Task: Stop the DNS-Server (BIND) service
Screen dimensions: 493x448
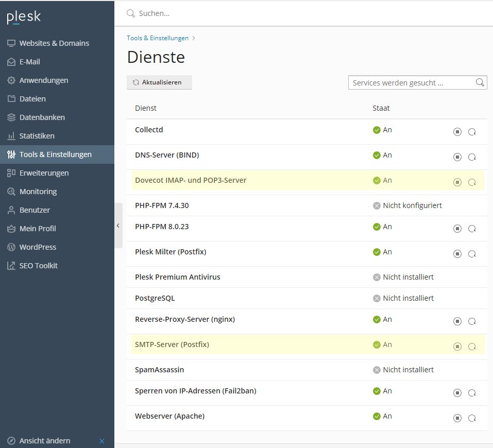Action: coord(457,157)
